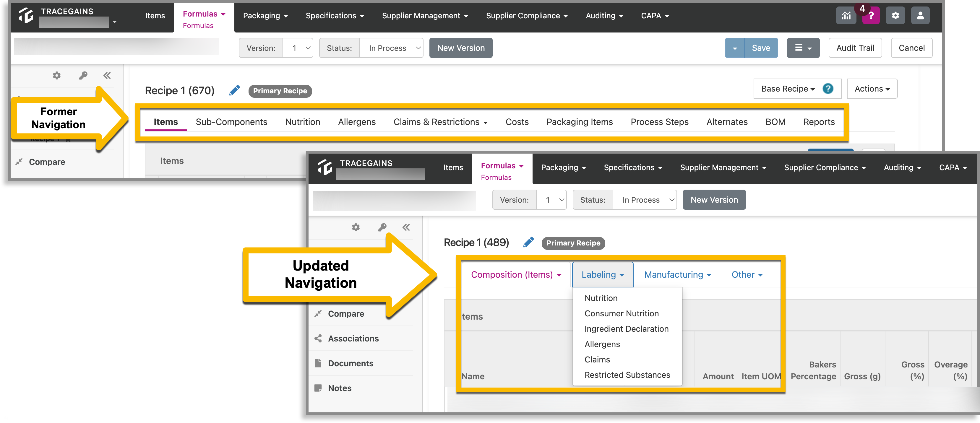Expand Save options arrow button
980x423 pixels.
click(735, 48)
